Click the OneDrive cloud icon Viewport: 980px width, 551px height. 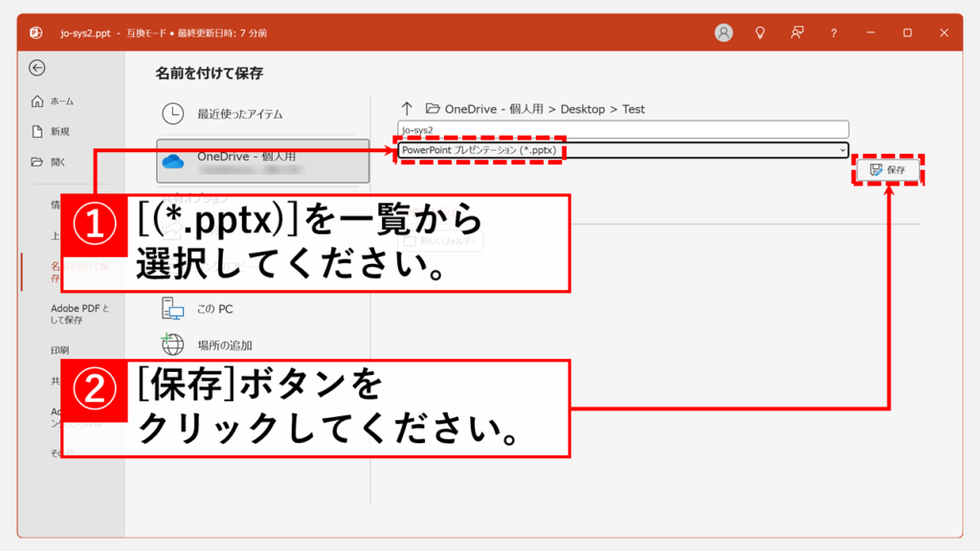coord(173,162)
